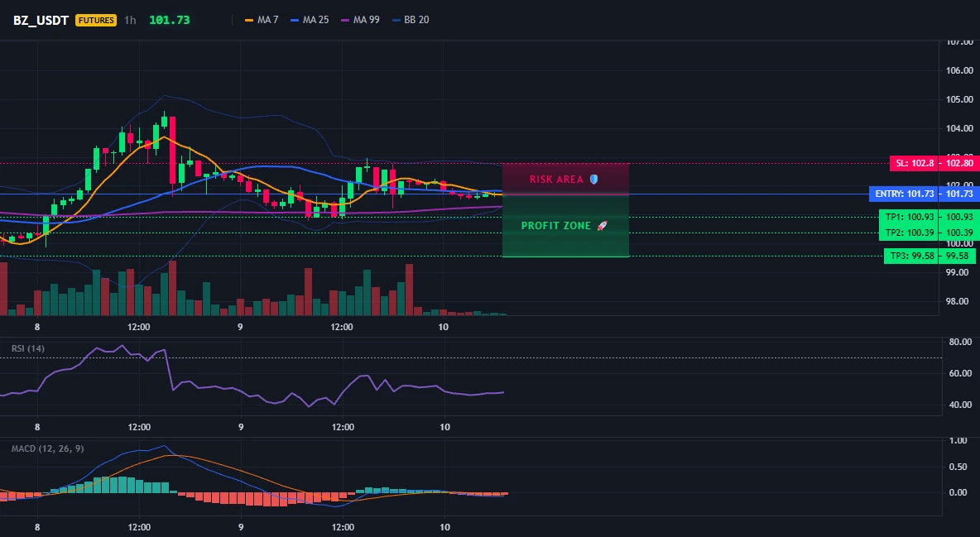Click the blue ENTRY: 101.73 label

pyautogui.click(x=905, y=194)
